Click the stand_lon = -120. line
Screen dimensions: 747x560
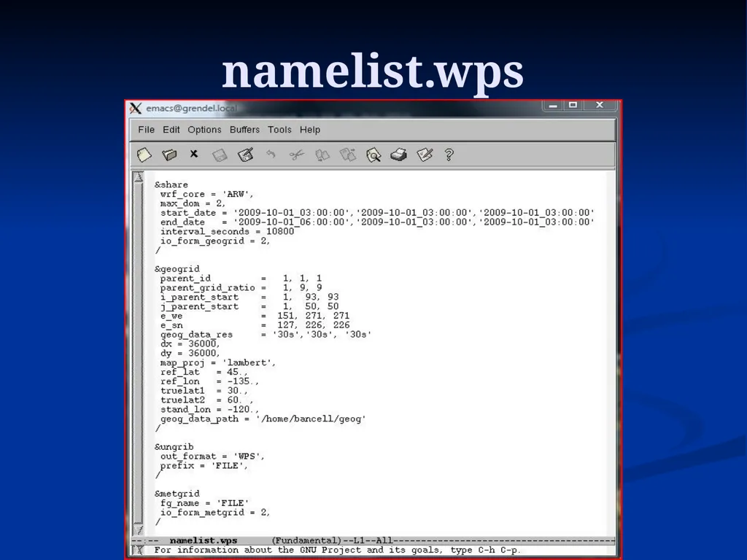click(x=209, y=410)
